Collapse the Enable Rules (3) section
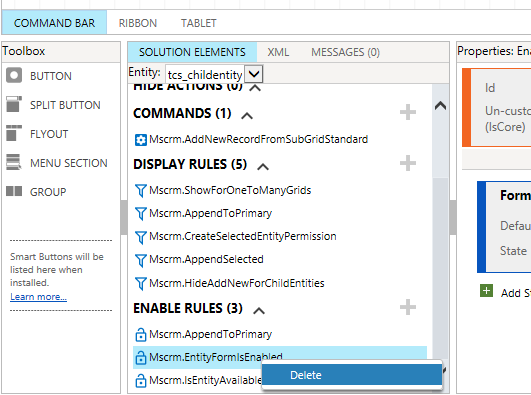531x395 pixels. 259,311
